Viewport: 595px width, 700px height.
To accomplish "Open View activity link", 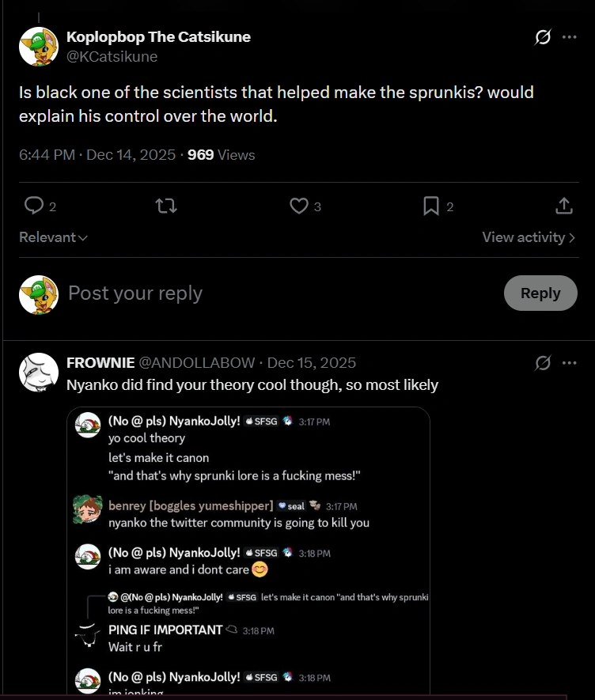I will click(528, 237).
